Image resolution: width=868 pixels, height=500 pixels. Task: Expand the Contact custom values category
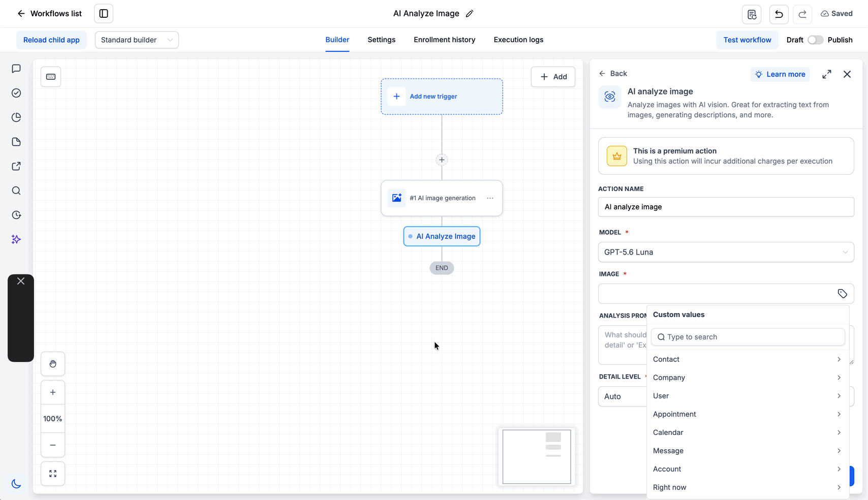coord(748,359)
